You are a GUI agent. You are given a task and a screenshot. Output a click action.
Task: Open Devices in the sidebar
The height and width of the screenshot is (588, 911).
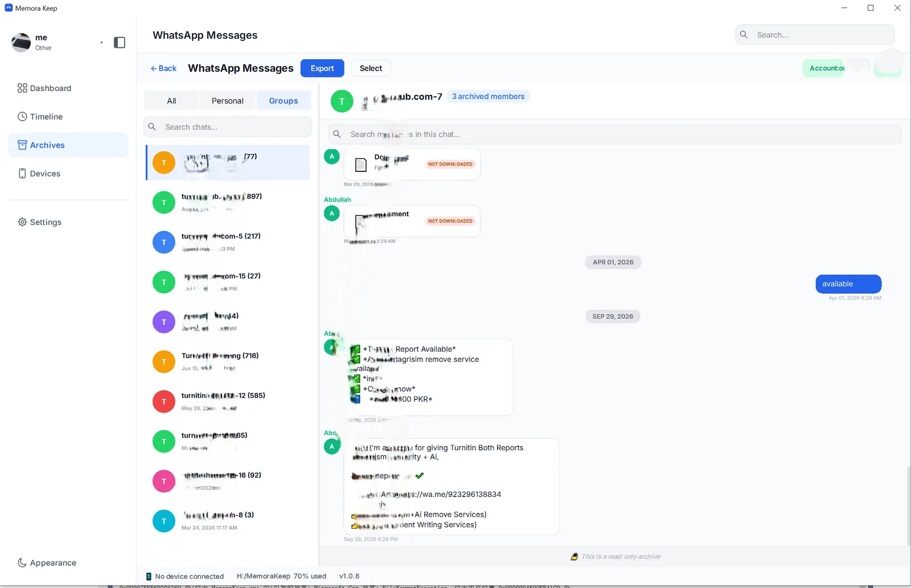68,174
